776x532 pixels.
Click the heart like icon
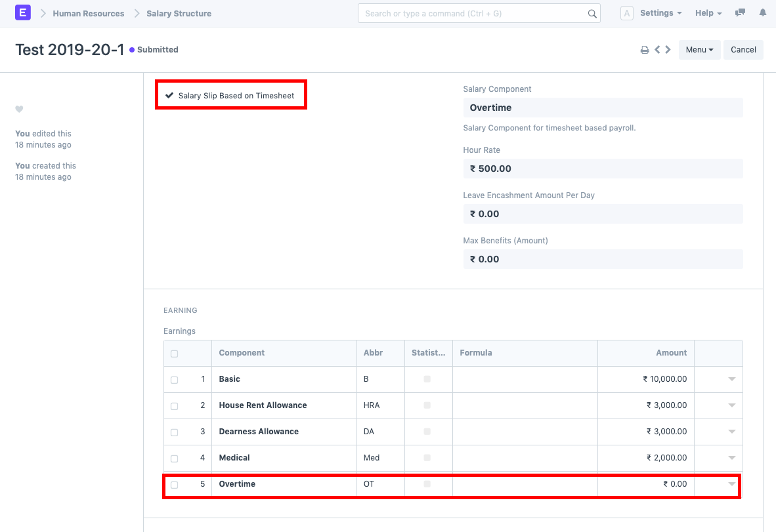click(x=19, y=110)
